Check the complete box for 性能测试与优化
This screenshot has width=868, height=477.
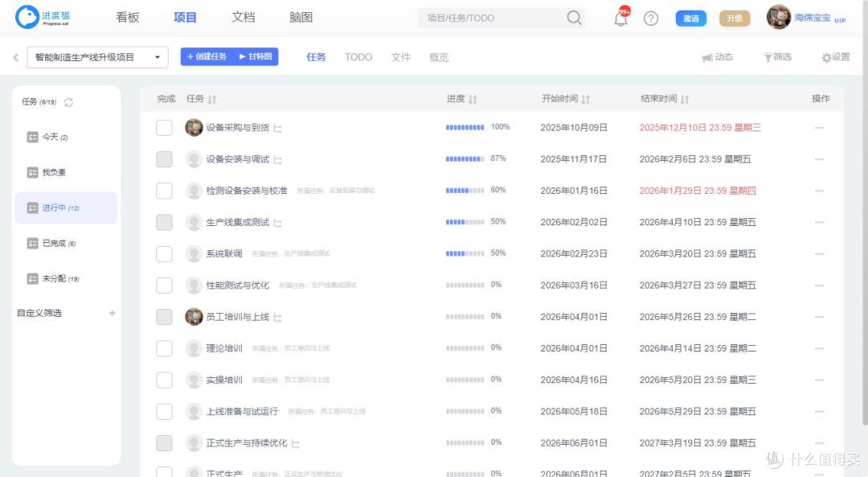[164, 286]
